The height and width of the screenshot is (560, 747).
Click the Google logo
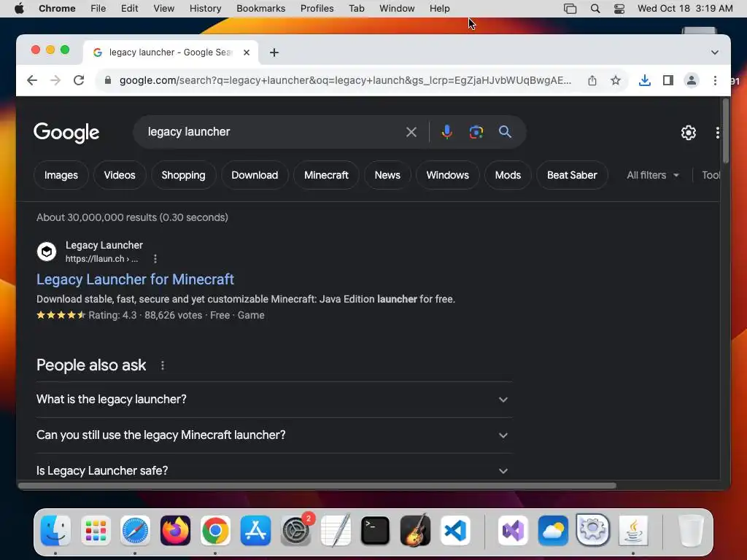pos(66,133)
